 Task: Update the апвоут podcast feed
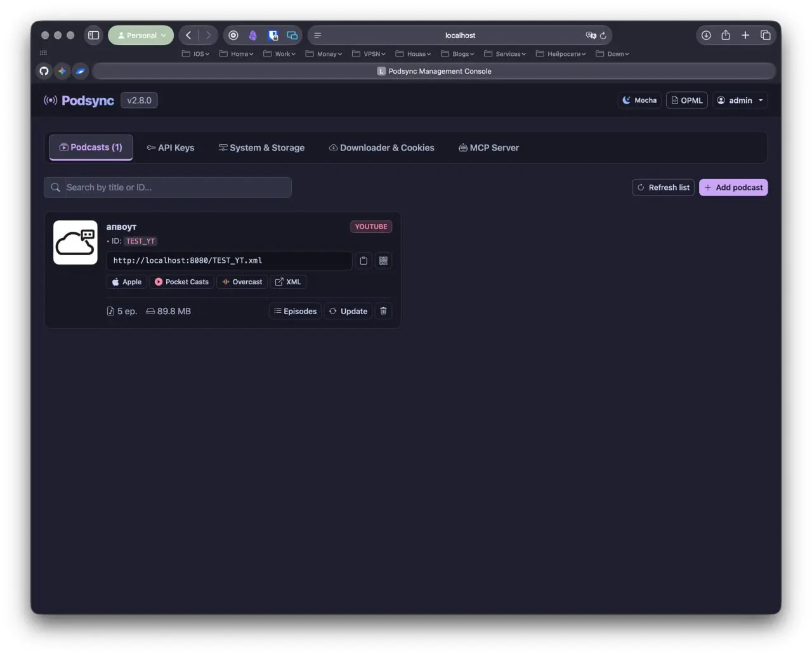tap(348, 311)
